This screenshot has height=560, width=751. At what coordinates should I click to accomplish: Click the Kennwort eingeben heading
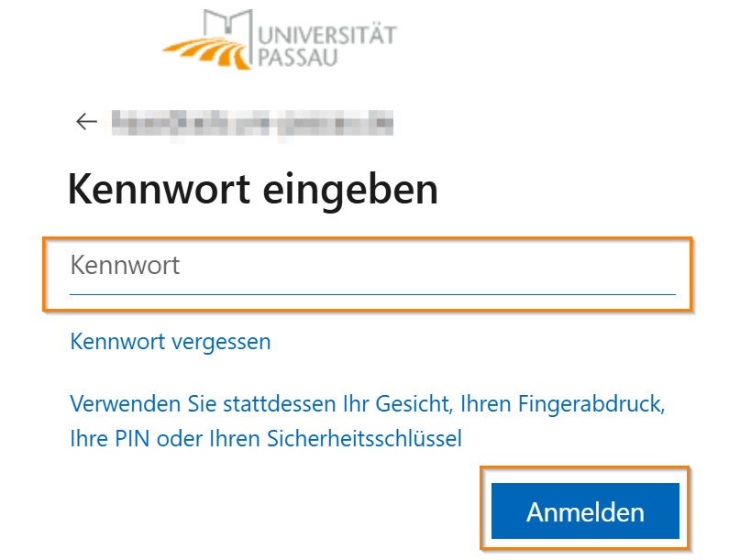252,190
